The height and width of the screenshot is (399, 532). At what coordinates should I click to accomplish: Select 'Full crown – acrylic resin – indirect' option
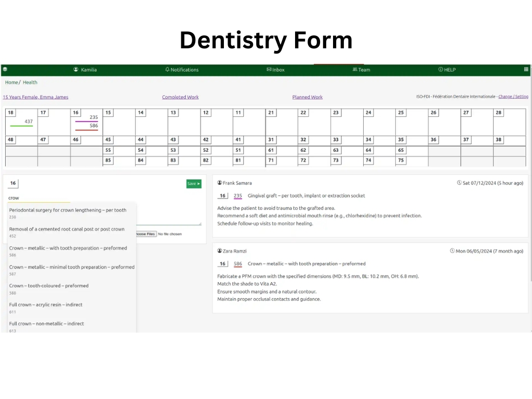pos(72,308)
